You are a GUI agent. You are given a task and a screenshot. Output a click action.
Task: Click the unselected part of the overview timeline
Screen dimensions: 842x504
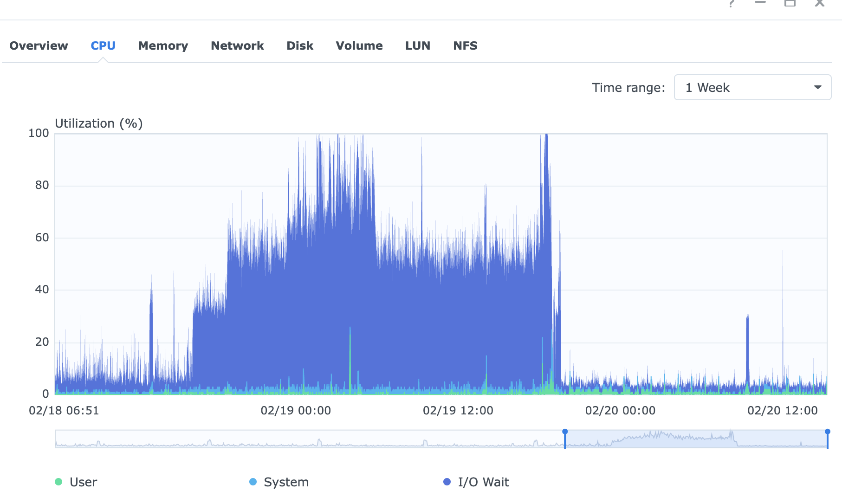[306, 439]
